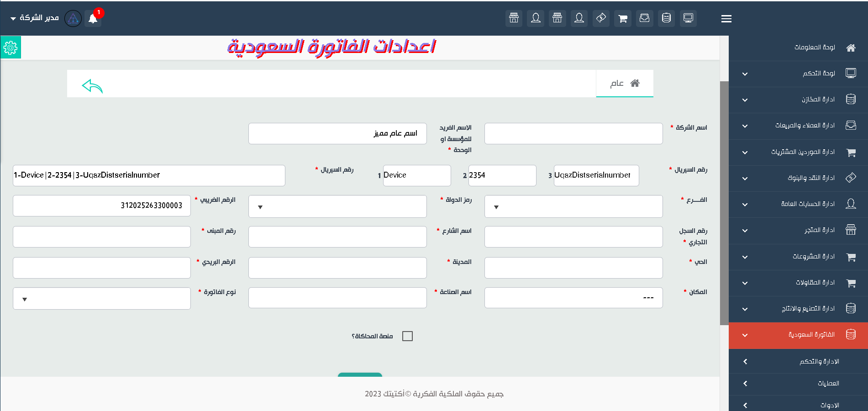
Task: Click the shopping cart icon in top toolbar
Action: (x=622, y=18)
